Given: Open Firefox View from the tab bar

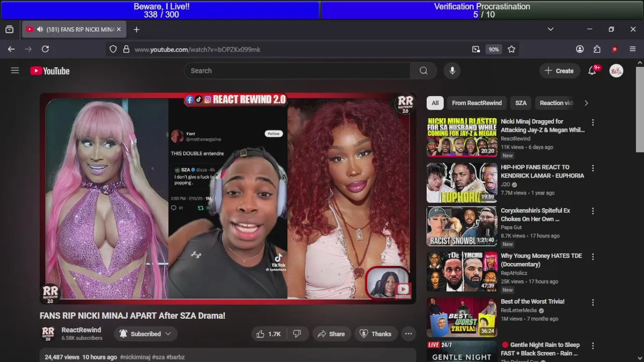Looking at the screenshot, I should (x=10, y=29).
